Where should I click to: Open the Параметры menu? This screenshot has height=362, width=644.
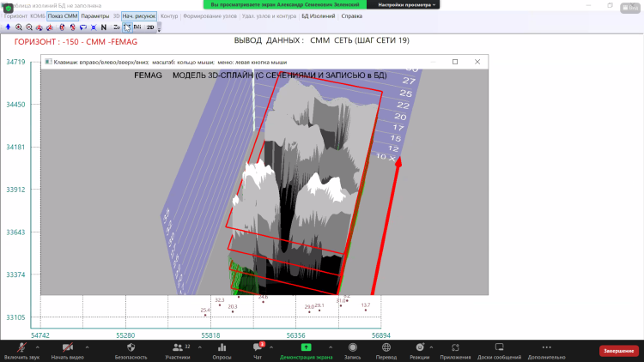pyautogui.click(x=95, y=15)
